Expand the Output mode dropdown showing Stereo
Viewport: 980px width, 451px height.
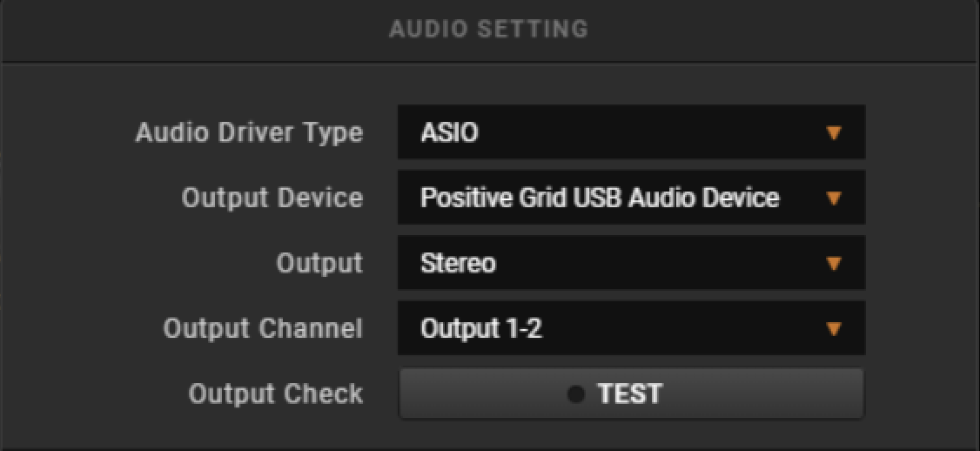click(631, 263)
